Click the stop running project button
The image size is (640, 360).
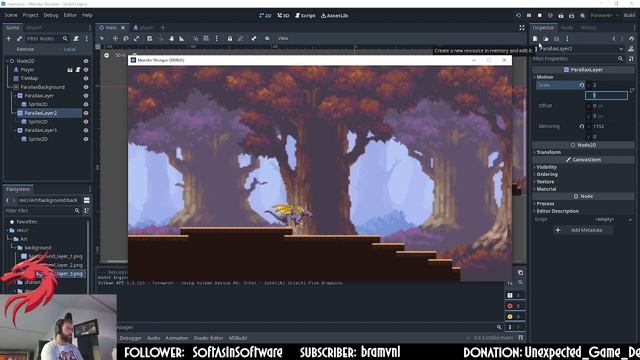pyautogui.click(x=540, y=16)
